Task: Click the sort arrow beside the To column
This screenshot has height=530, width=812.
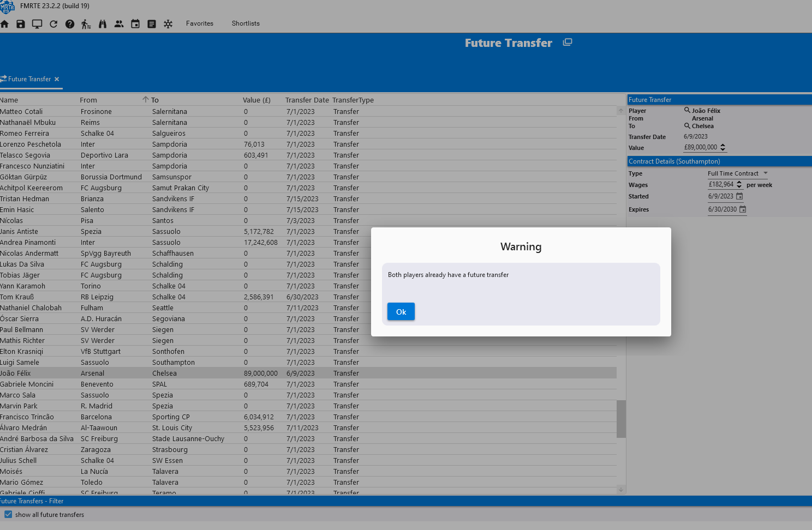Action: coord(146,99)
